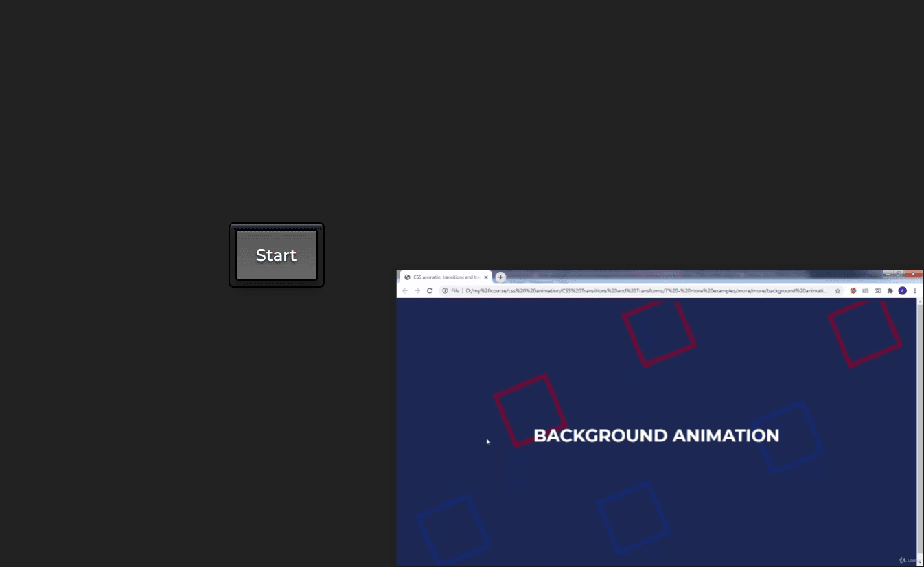
Task: Click the orange-blue round extension icon
Action: coord(853,290)
